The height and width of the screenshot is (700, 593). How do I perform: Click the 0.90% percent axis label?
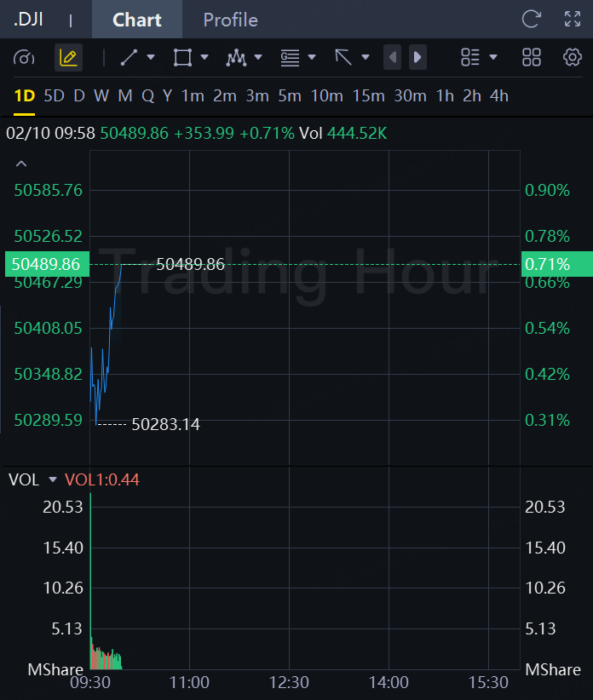point(548,190)
